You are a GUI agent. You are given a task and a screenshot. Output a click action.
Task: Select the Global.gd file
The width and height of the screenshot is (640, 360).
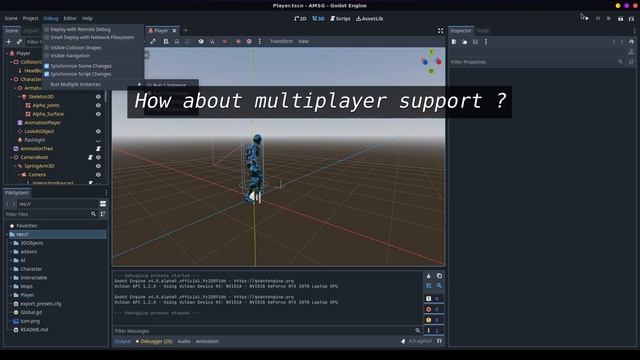coord(31,312)
